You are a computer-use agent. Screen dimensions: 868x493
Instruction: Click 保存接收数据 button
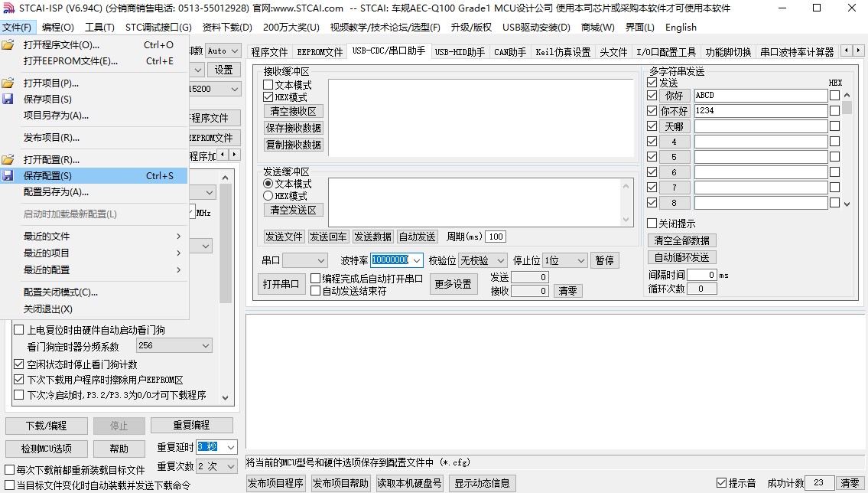tap(294, 128)
